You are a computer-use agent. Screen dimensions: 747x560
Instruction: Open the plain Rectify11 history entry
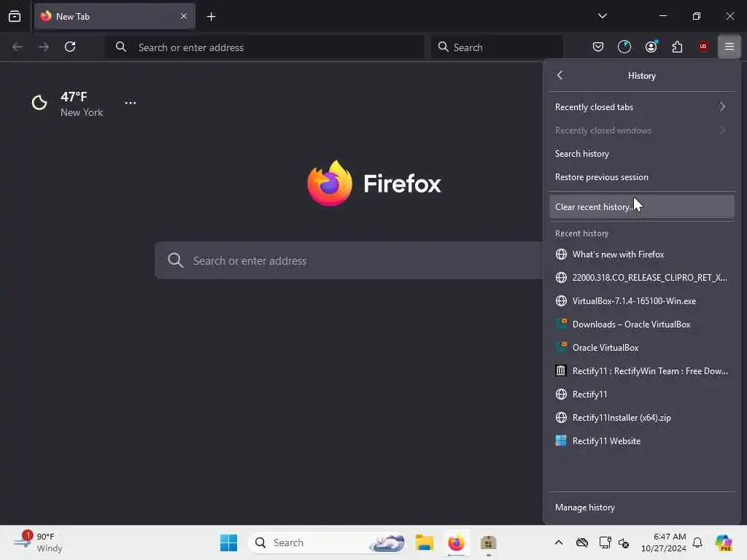(641, 394)
